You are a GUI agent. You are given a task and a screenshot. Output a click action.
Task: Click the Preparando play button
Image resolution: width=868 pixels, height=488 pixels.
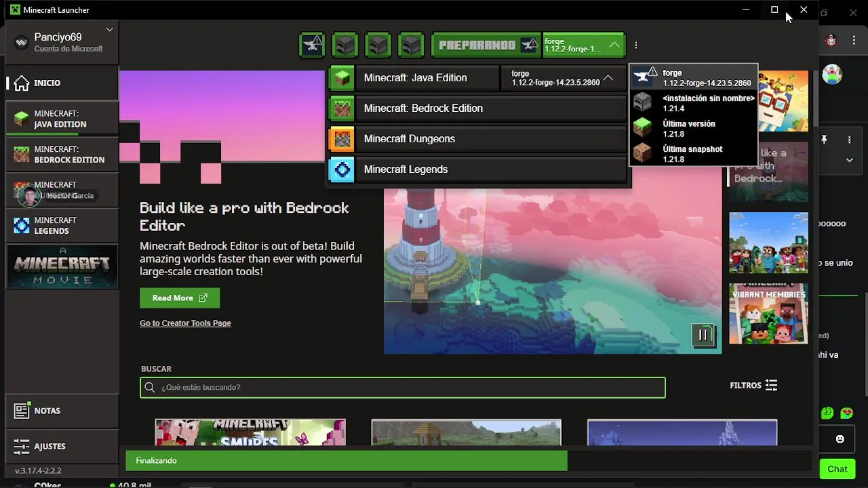point(487,45)
